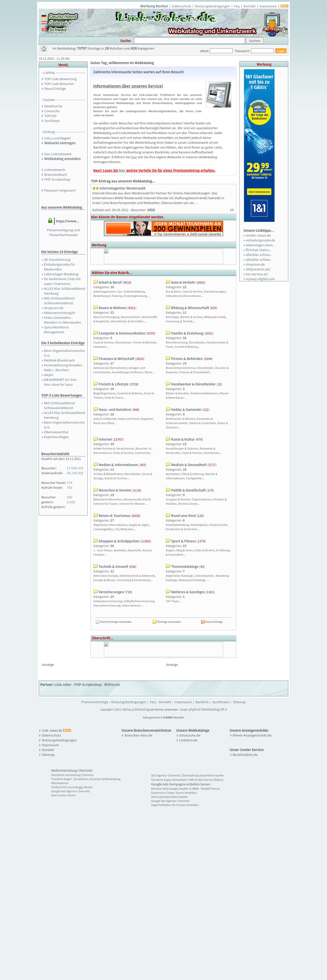327x980 pixels.
Task: Open Datenschutz link in top navigation
Action: tap(182, 6)
